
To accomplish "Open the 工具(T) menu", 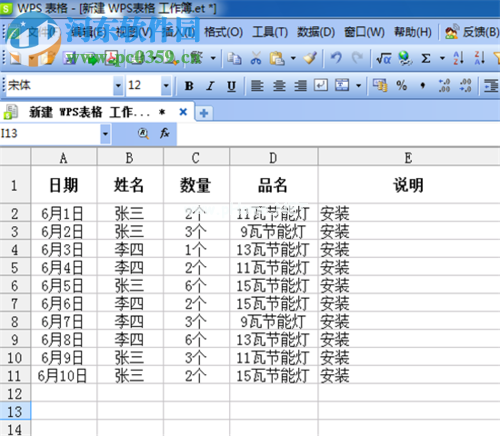I will click(270, 32).
